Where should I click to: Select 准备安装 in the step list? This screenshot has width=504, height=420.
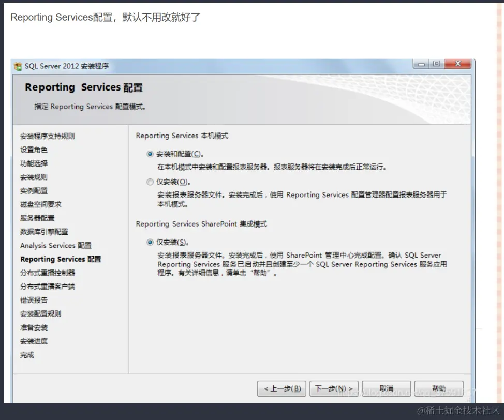click(34, 327)
